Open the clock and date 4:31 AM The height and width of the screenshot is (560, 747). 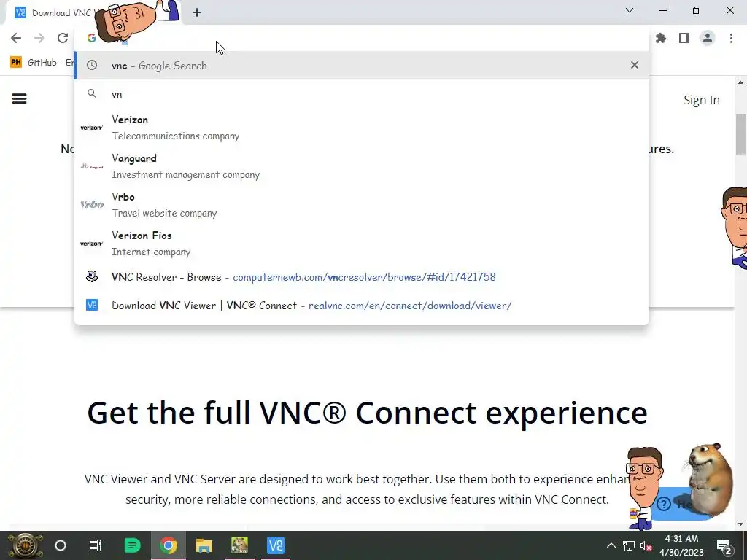[681, 545]
